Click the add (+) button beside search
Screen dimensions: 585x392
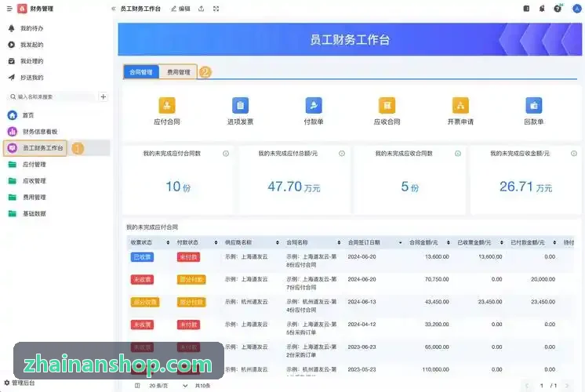click(x=104, y=96)
